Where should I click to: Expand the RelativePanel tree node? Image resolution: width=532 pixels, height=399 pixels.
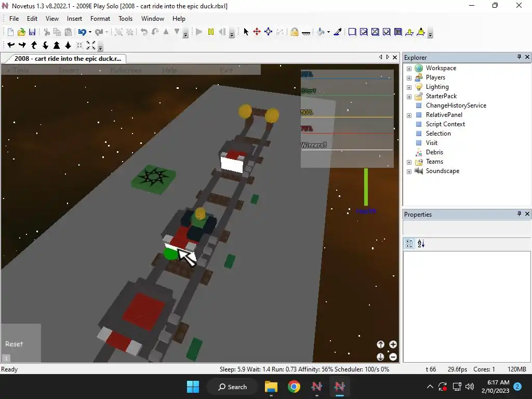click(x=409, y=115)
